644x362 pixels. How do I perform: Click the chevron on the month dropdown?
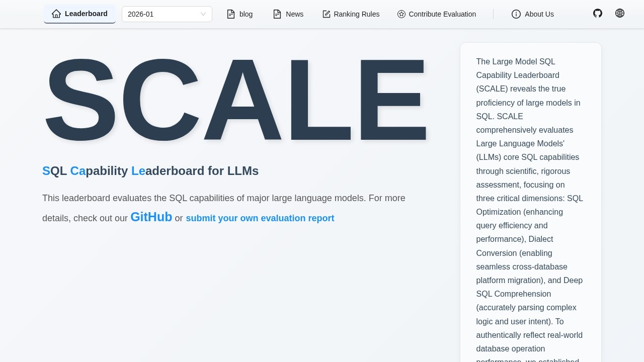click(x=203, y=14)
